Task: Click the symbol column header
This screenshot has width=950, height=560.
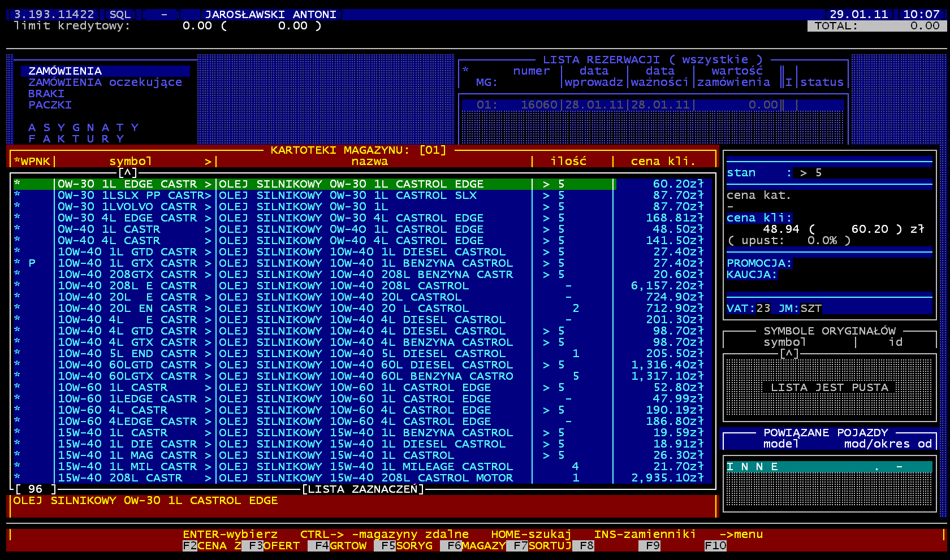Action: tap(131, 162)
